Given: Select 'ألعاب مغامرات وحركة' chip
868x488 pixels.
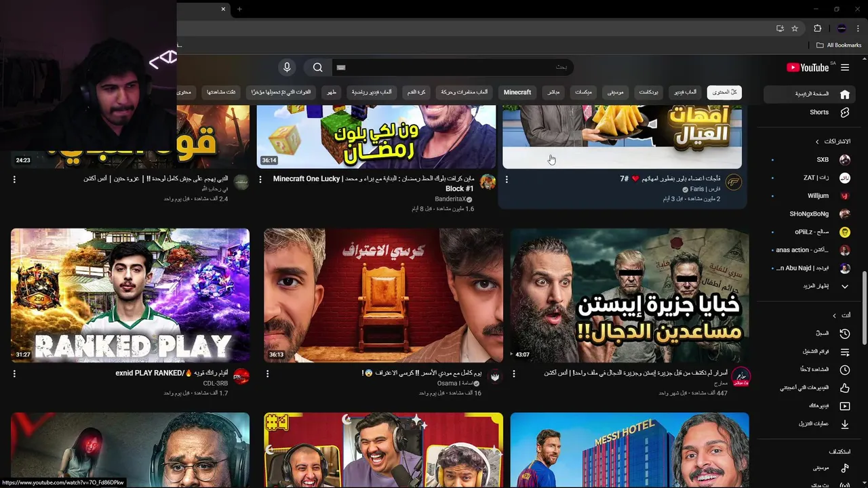Looking at the screenshot, I should [464, 92].
